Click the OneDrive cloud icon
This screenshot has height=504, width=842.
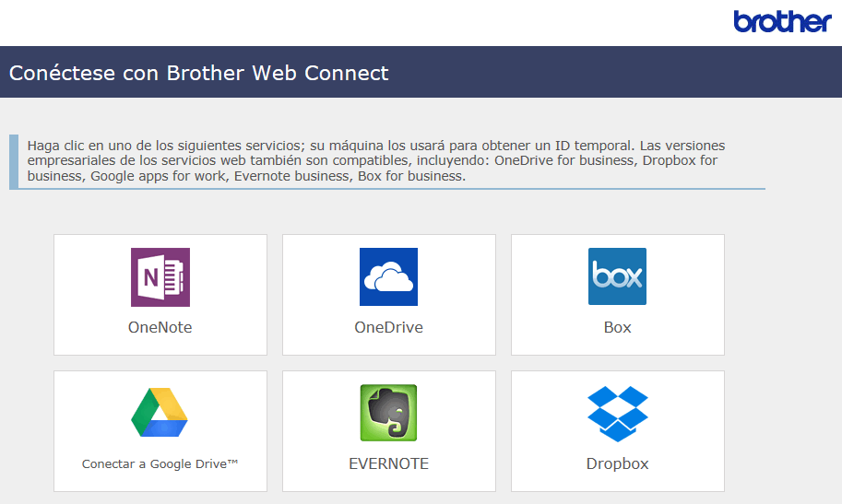389,277
